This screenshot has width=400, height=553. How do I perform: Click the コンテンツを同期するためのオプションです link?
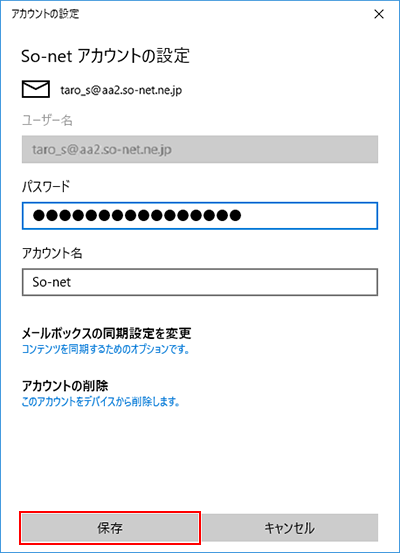[105, 349]
